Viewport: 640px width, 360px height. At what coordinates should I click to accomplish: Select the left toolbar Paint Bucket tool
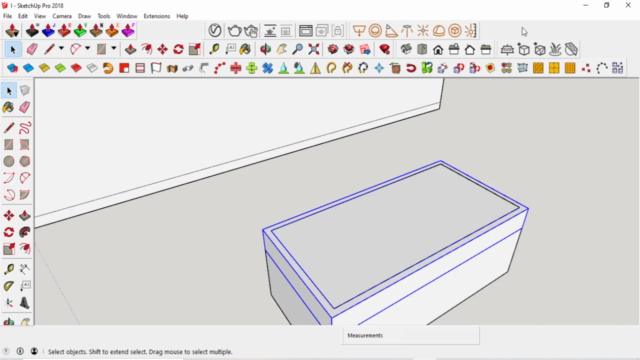click(9, 107)
